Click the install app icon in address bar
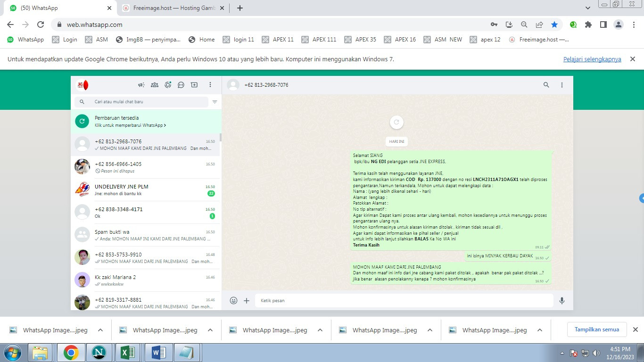 509,25
